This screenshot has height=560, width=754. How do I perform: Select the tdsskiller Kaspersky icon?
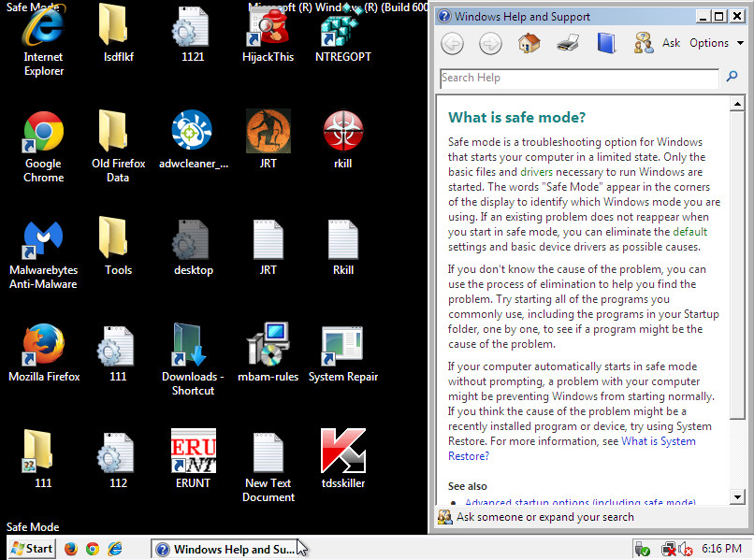(342, 452)
